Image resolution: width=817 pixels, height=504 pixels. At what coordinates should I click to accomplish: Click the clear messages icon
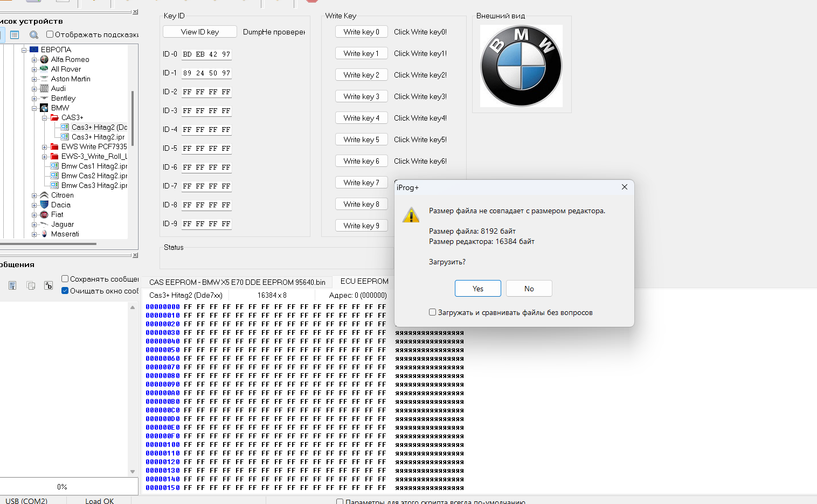click(12, 285)
